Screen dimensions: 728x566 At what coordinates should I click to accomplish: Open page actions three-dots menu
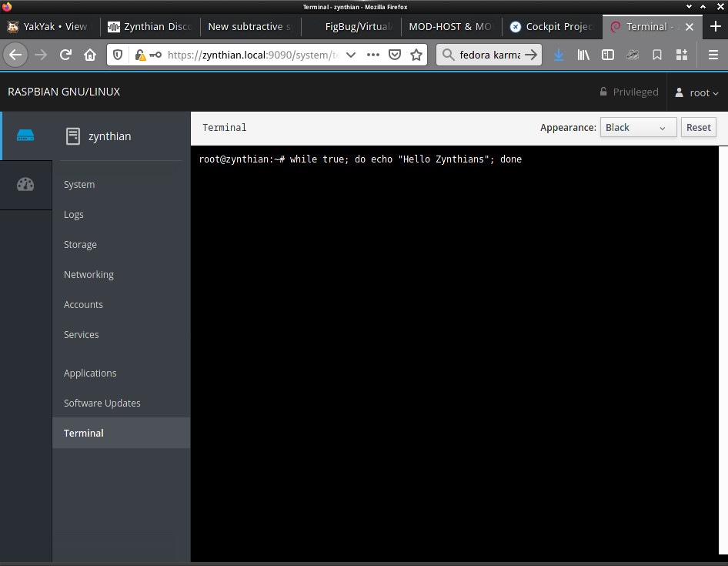coord(372,55)
